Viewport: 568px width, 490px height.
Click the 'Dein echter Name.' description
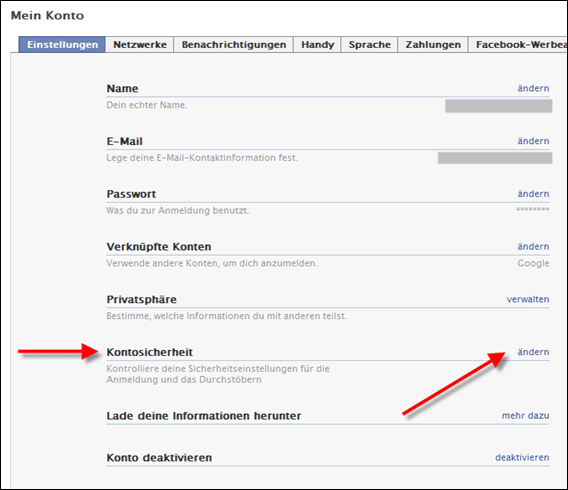[x=147, y=105]
